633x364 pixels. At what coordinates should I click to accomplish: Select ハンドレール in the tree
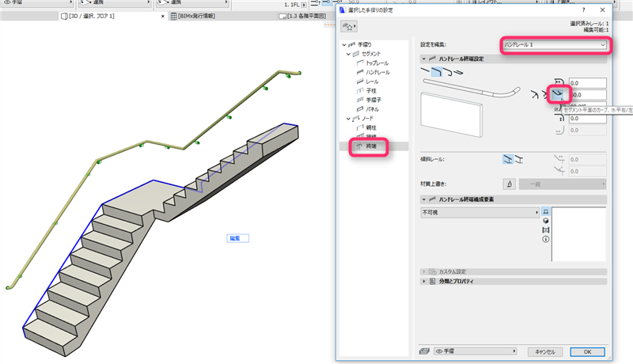click(x=378, y=72)
